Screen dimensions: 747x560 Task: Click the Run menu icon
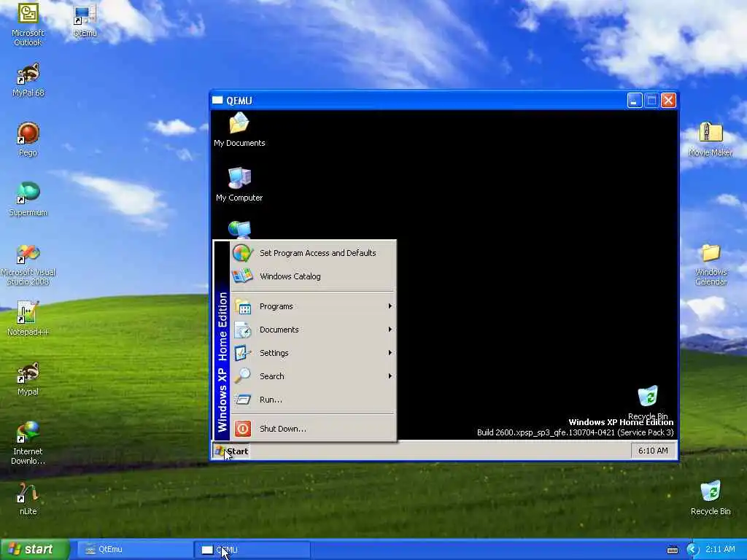pyautogui.click(x=242, y=400)
